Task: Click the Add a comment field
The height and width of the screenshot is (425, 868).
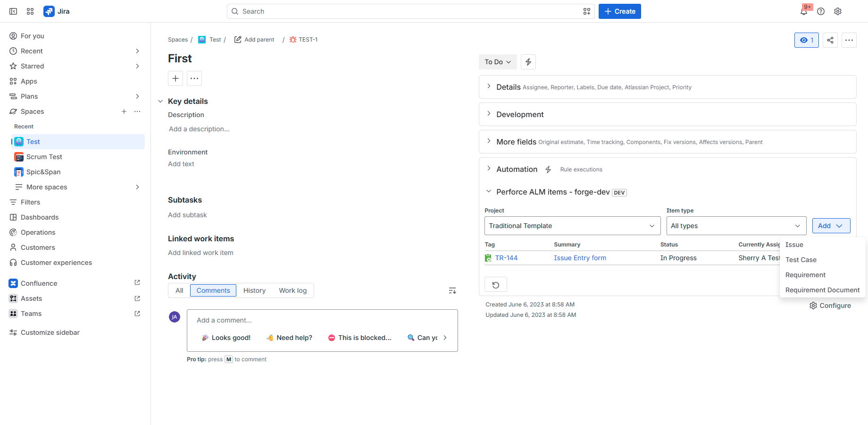Action: point(322,320)
